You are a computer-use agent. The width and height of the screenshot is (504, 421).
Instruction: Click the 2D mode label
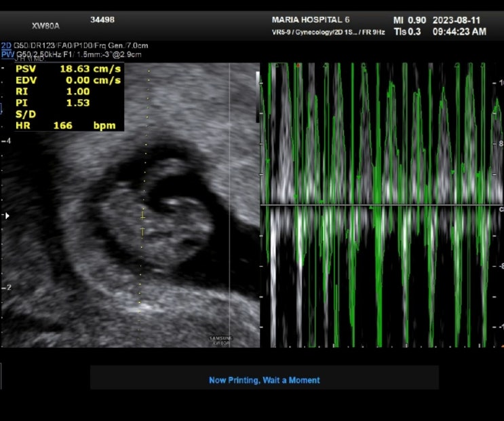click(x=6, y=45)
